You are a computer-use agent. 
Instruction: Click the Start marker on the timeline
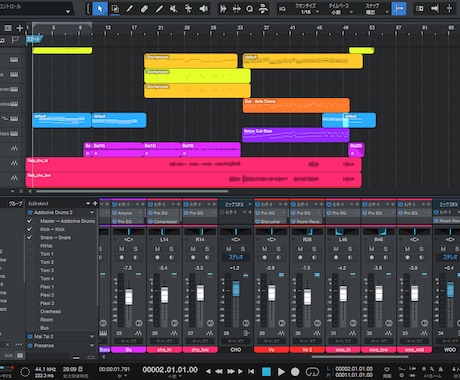(x=34, y=39)
